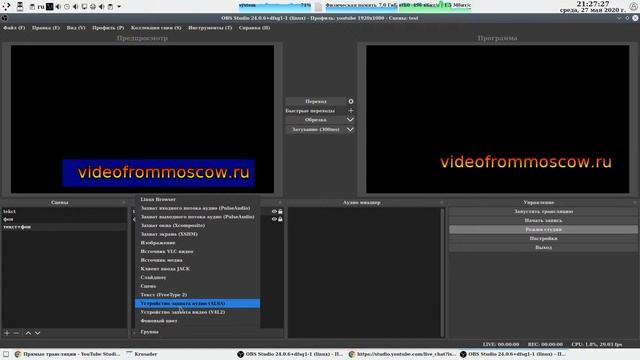Image resolution: width=640 pixels, height=360 pixels.
Task: Toggle lock of first source
Action: coord(280,211)
